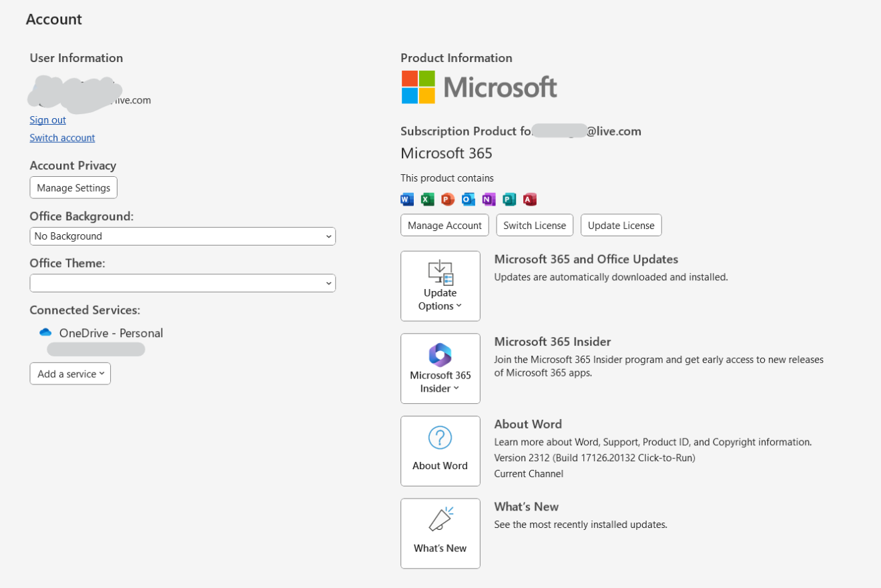
Task: Click the About Word heading text
Action: click(x=528, y=424)
